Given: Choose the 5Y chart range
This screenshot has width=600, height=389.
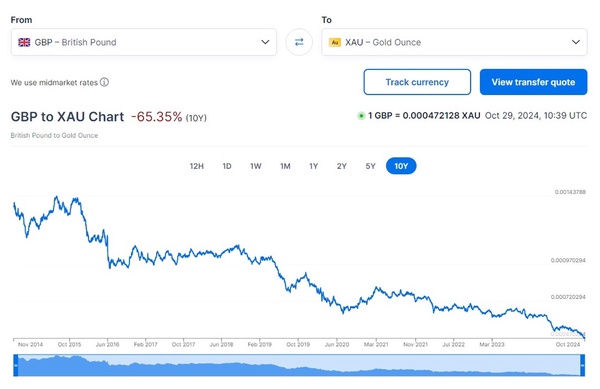Looking at the screenshot, I should tap(370, 166).
